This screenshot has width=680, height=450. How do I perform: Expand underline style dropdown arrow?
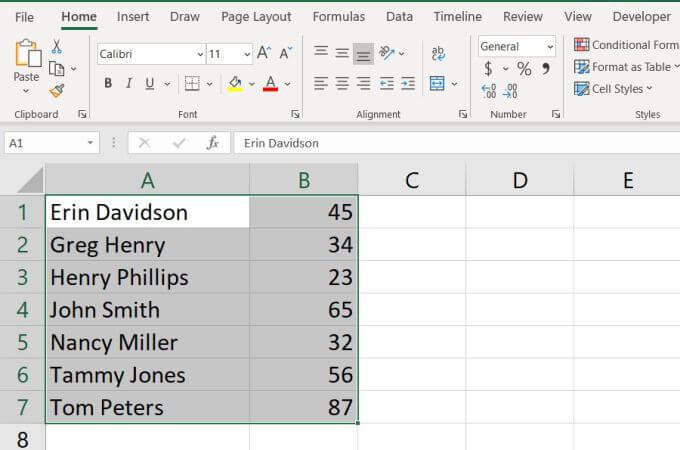(x=167, y=84)
